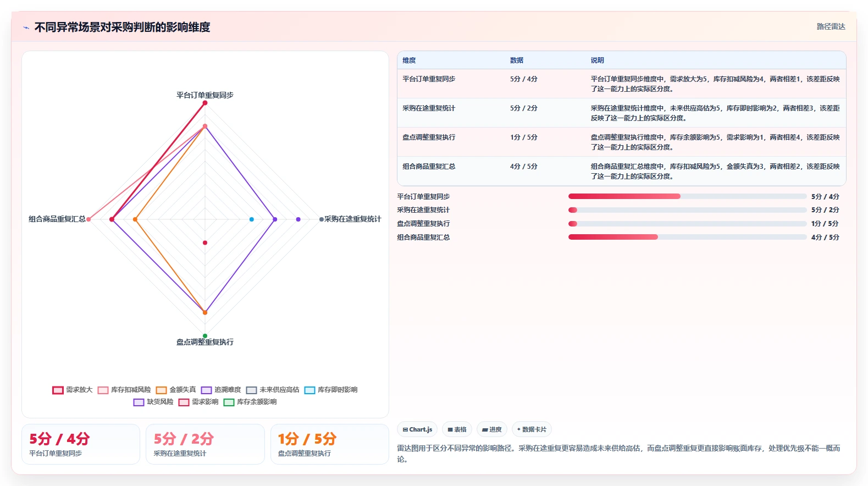Image resolution: width=868 pixels, height=486 pixels.
Task: Click the 5分 / 2分 value beside the progress bar
Action: click(x=825, y=210)
